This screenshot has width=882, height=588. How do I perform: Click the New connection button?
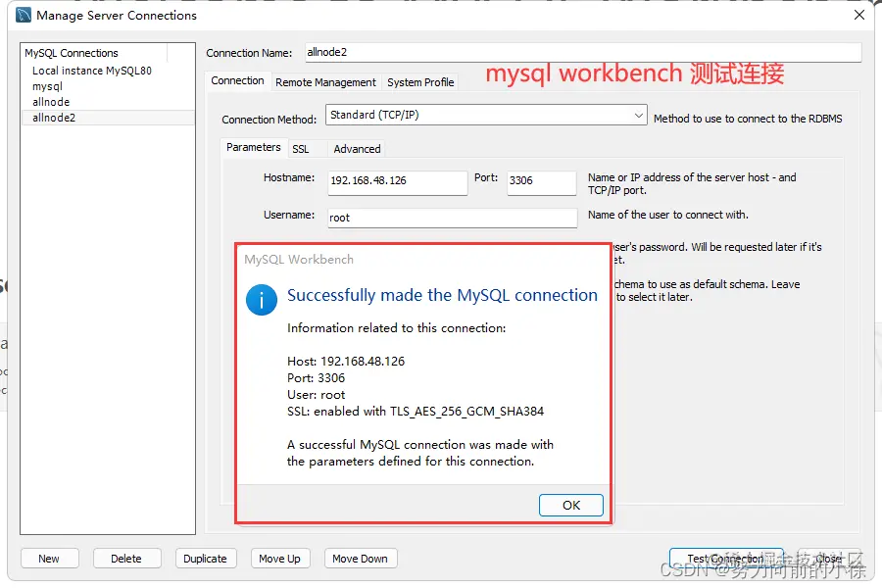point(49,559)
